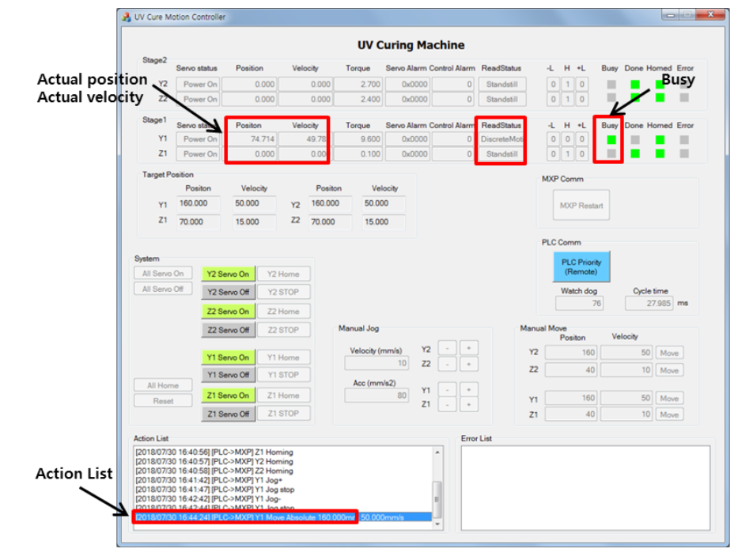Screen dimensions: 753x560
Task: Select the Z1 Homing entry in Action List
Action: pyautogui.click(x=214, y=452)
